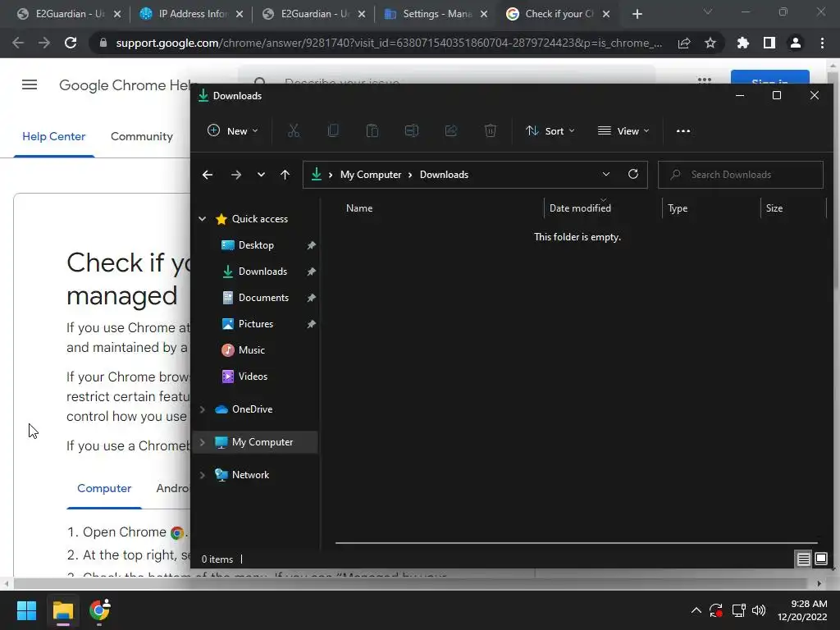Open Help Center tab on Google page

pyautogui.click(x=53, y=136)
